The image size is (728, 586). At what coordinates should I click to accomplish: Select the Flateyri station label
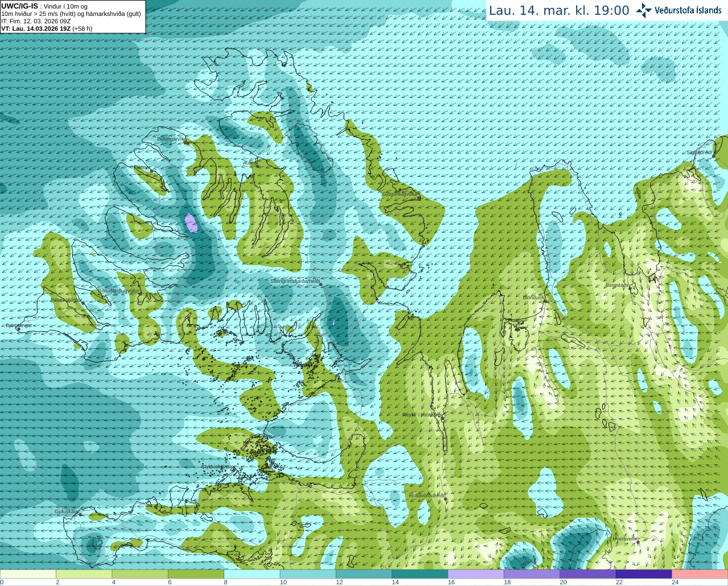(142, 167)
